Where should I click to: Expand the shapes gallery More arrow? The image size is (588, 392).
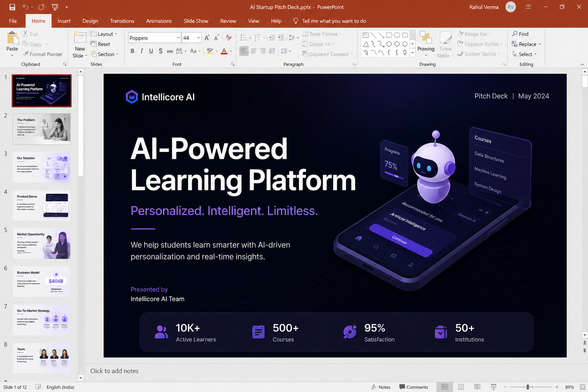pyautogui.click(x=412, y=53)
